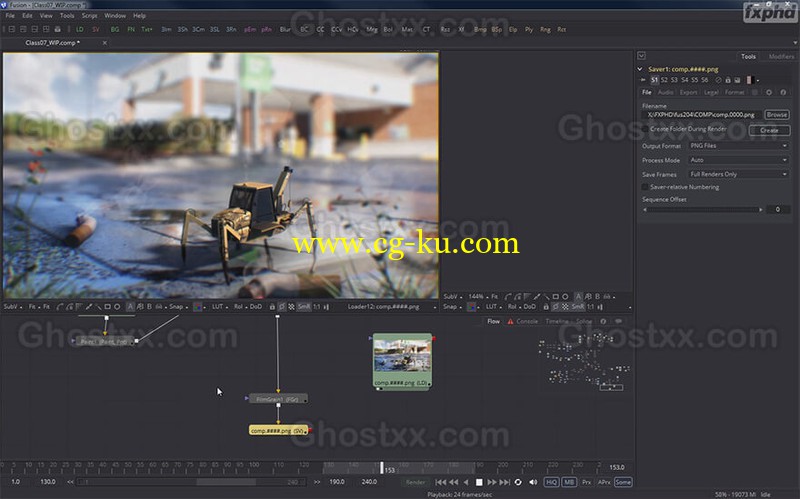Open the LUT dropdown in left viewer
Viewport: 800px width, 499px height.
219,307
